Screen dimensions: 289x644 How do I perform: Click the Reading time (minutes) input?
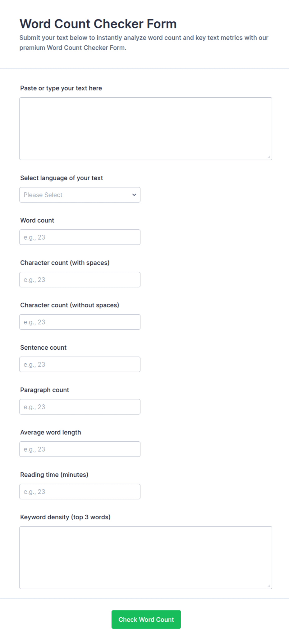click(x=80, y=492)
